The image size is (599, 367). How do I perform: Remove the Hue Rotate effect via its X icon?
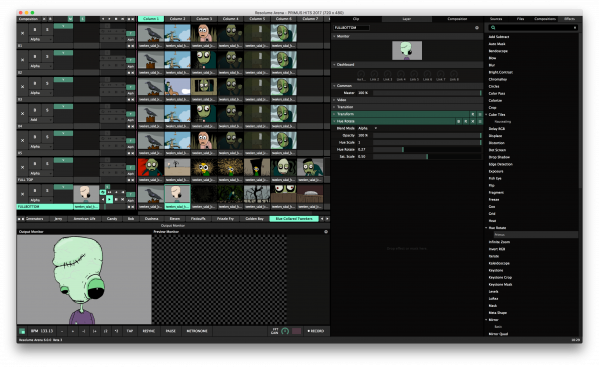pyautogui.click(x=473, y=121)
